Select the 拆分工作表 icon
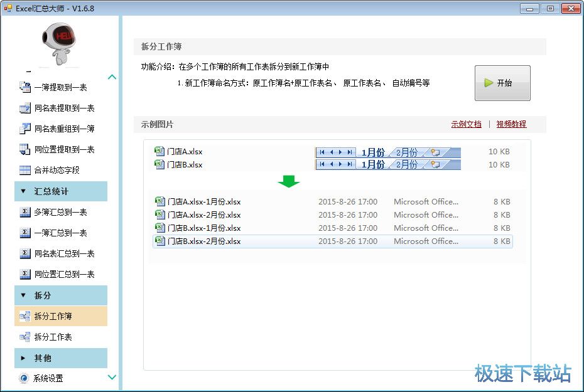Image resolution: width=584 pixels, height=392 pixels. tap(25, 337)
